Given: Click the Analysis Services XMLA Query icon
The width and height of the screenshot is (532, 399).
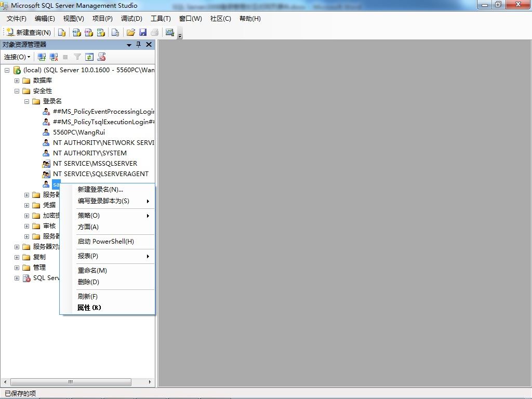Looking at the screenshot, I should (x=101, y=32).
